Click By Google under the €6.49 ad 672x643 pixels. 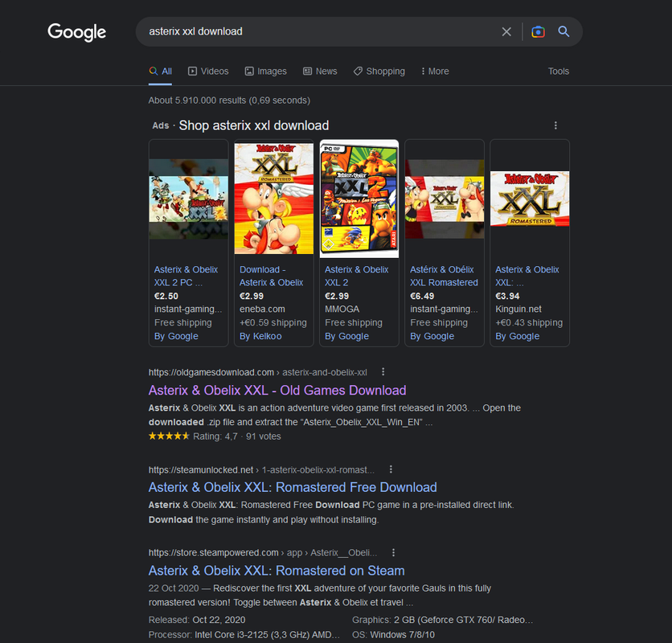[x=432, y=336]
